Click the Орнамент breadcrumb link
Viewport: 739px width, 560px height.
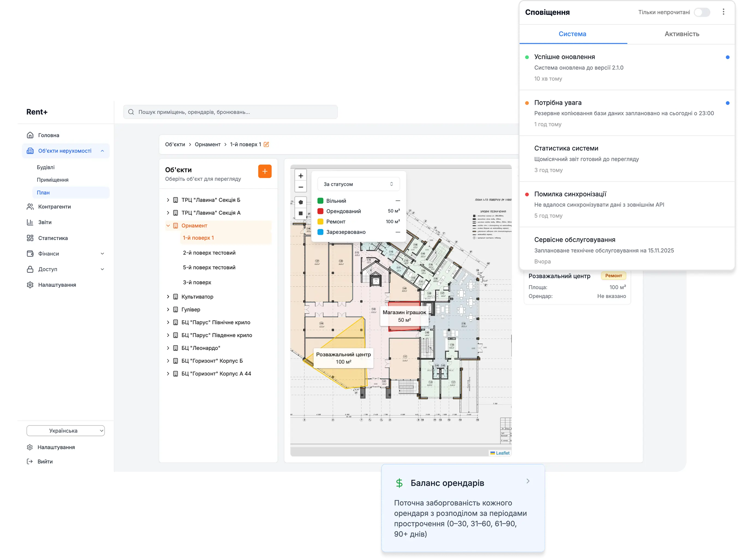207,144
